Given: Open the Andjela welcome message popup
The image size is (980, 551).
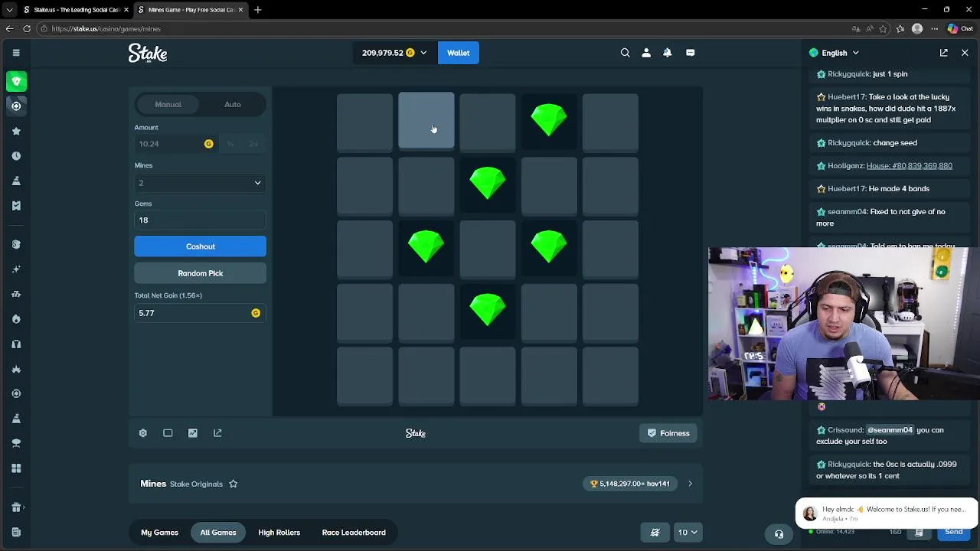Looking at the screenshot, I should click(887, 514).
